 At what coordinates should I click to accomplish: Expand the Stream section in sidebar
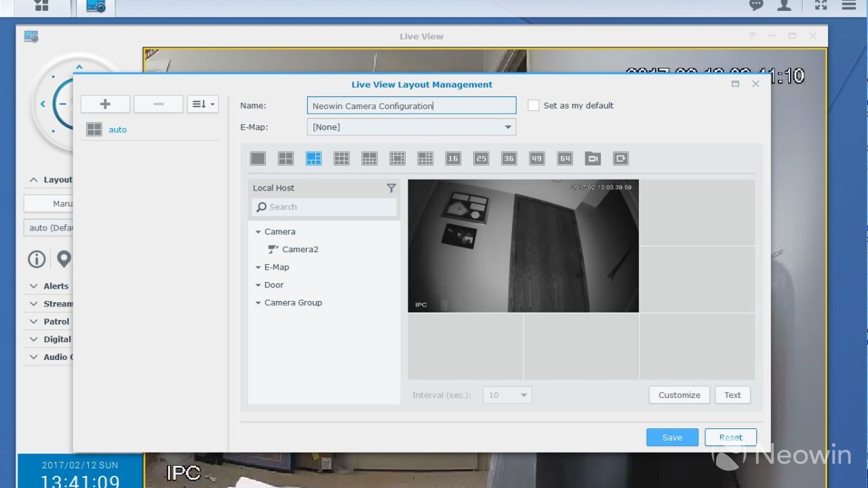coord(34,304)
